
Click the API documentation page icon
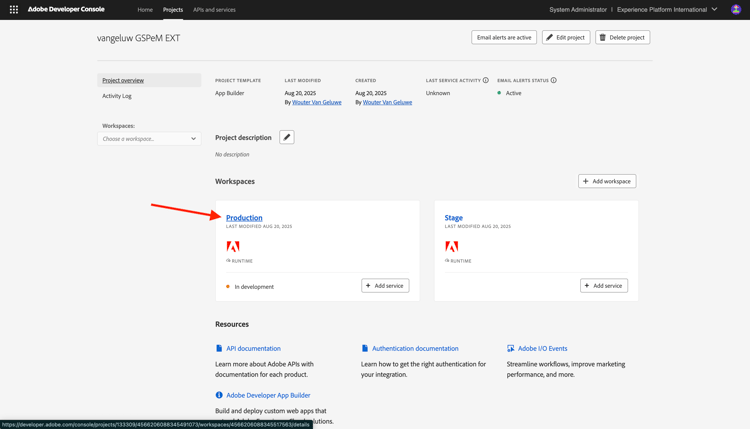click(x=219, y=348)
